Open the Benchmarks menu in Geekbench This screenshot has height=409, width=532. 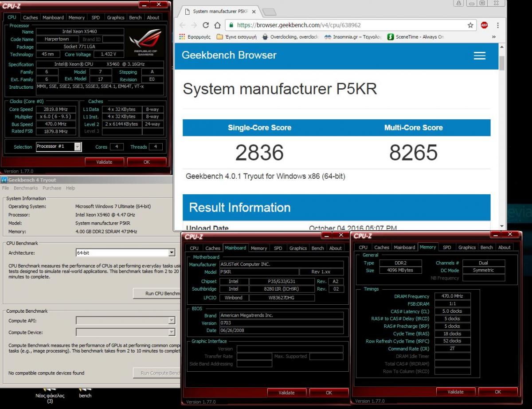coord(26,188)
